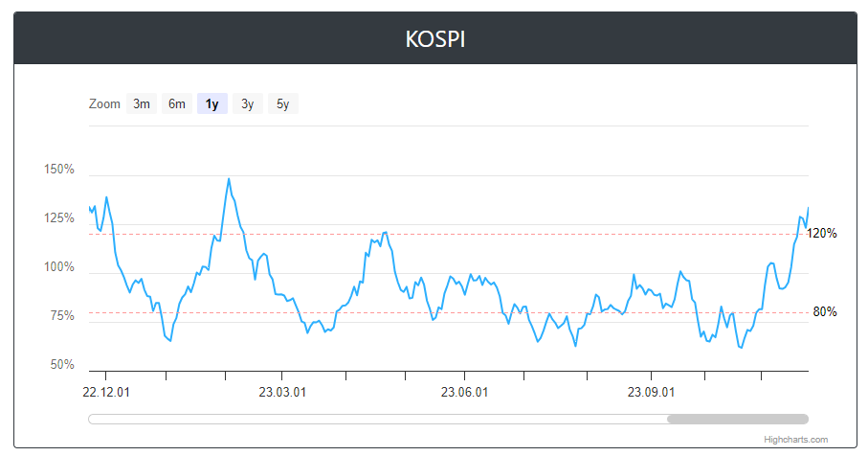Select the 3m zoom range button

(x=142, y=104)
